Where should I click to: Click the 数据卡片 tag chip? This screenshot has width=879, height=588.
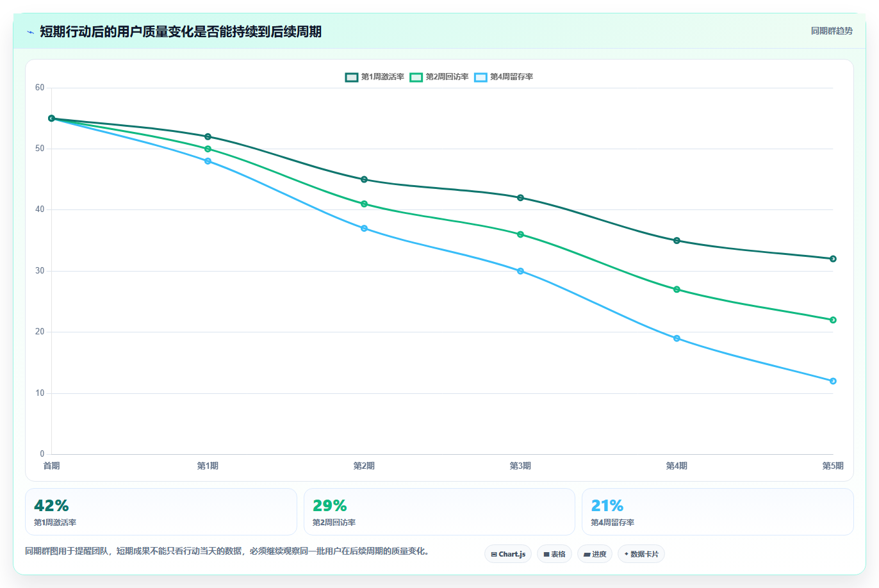click(x=641, y=554)
